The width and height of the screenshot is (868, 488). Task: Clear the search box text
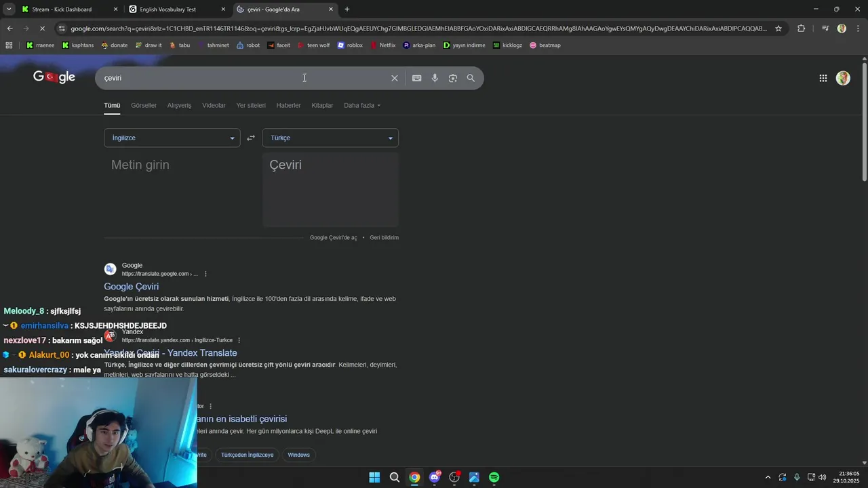tap(395, 78)
